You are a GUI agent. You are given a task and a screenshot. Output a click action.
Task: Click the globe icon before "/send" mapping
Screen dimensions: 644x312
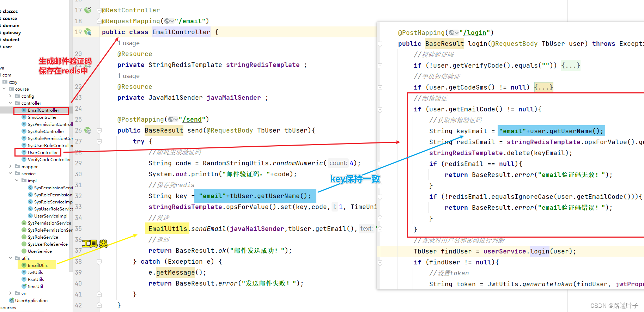click(x=171, y=120)
